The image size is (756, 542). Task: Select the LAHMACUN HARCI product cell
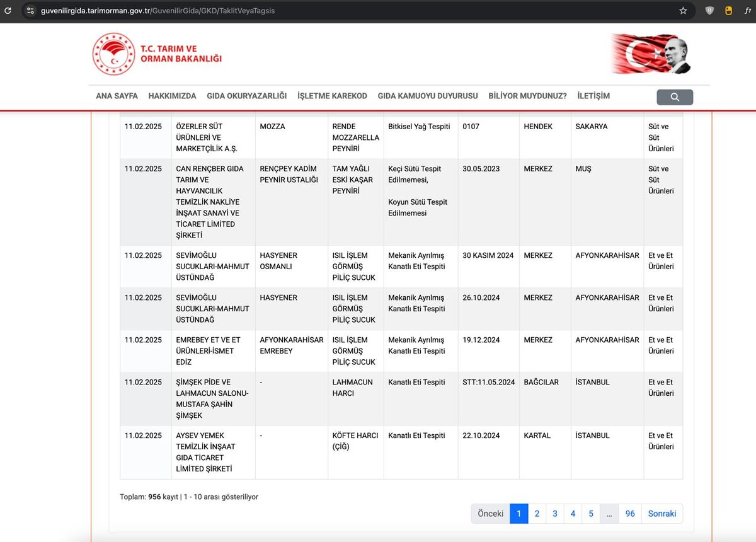click(x=356, y=399)
